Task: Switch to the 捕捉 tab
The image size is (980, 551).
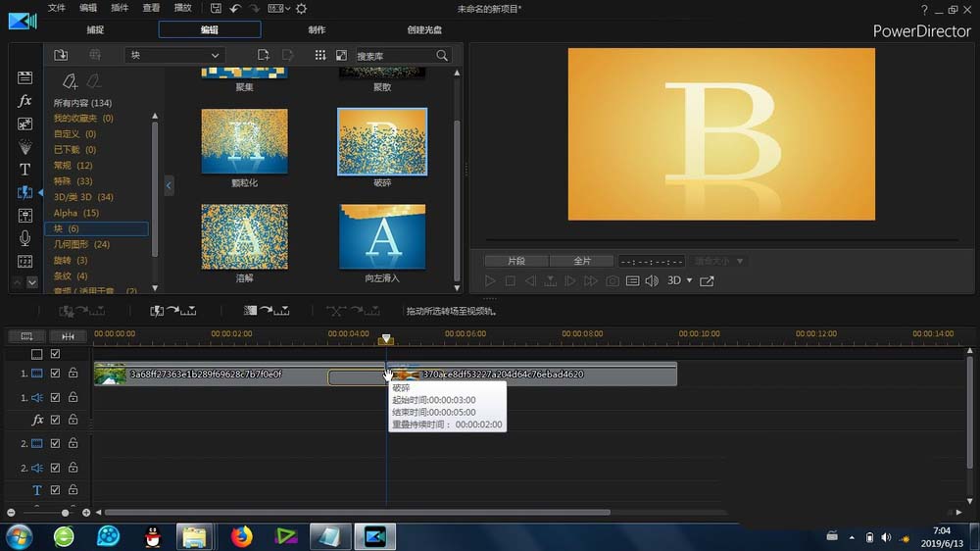Action: pos(95,29)
